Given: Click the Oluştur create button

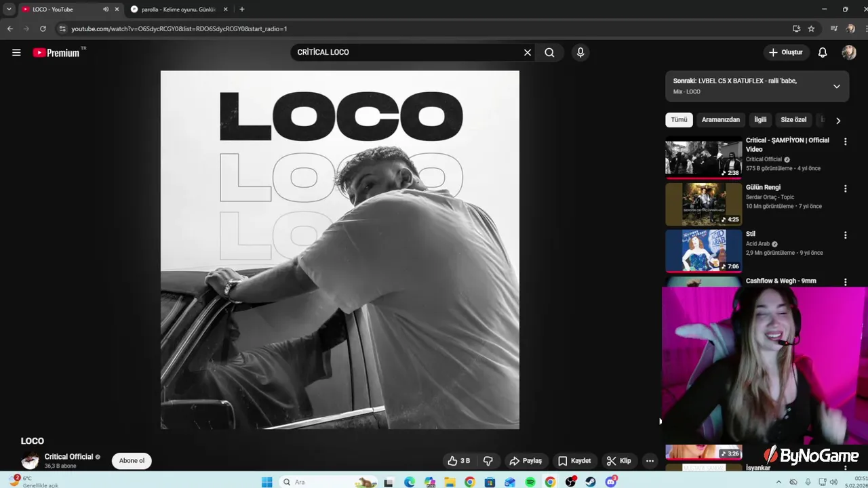Looking at the screenshot, I should point(785,52).
